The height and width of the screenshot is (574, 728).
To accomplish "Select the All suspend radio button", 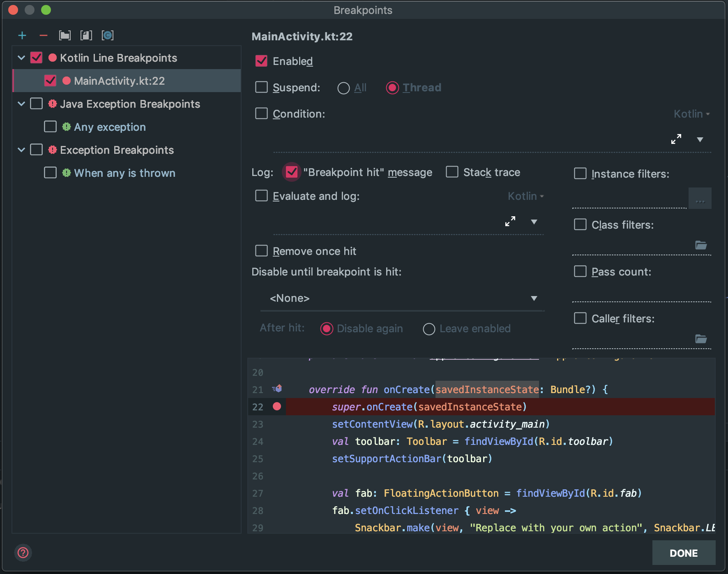I will [x=343, y=88].
